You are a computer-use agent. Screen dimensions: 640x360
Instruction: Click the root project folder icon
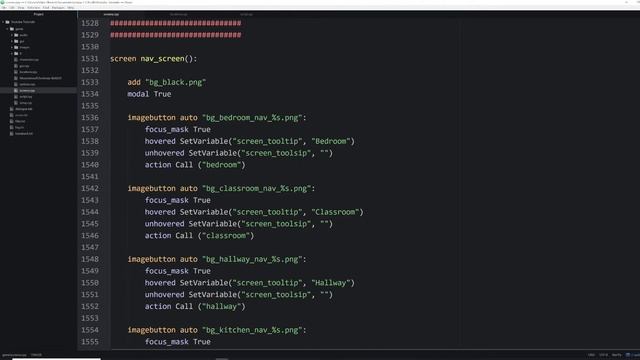pos(7,22)
